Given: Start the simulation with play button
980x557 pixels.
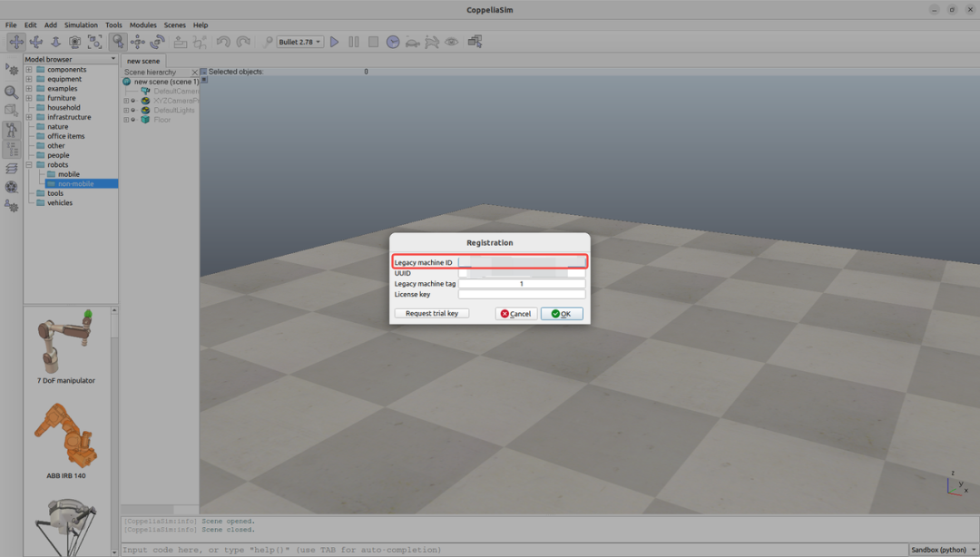Looking at the screenshot, I should pos(334,42).
